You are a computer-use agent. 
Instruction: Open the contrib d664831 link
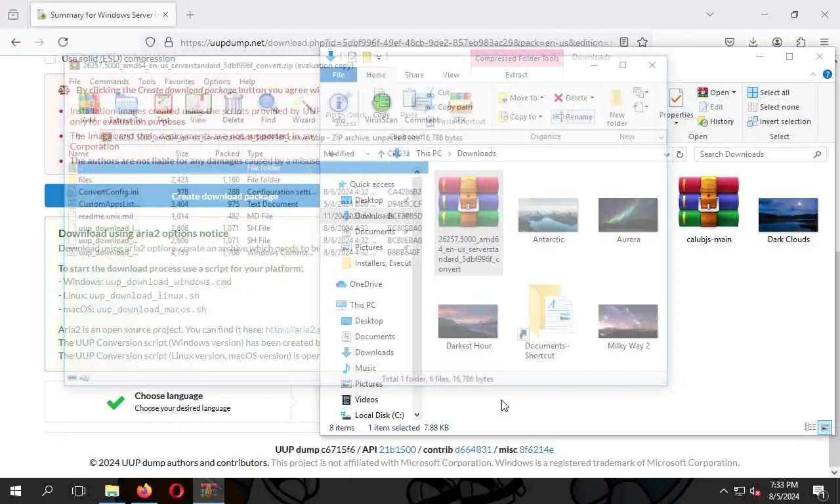(473, 450)
